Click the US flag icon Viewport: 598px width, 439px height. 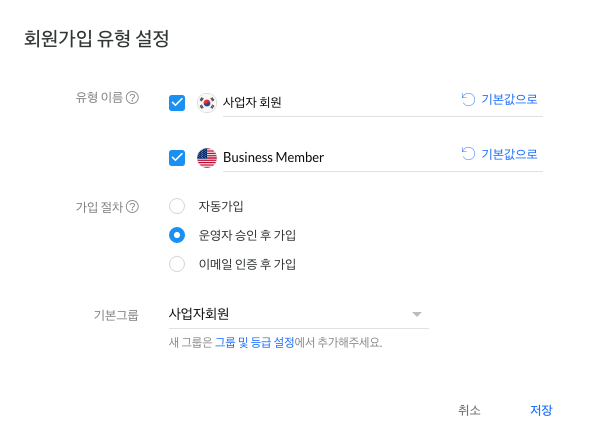[x=207, y=158]
